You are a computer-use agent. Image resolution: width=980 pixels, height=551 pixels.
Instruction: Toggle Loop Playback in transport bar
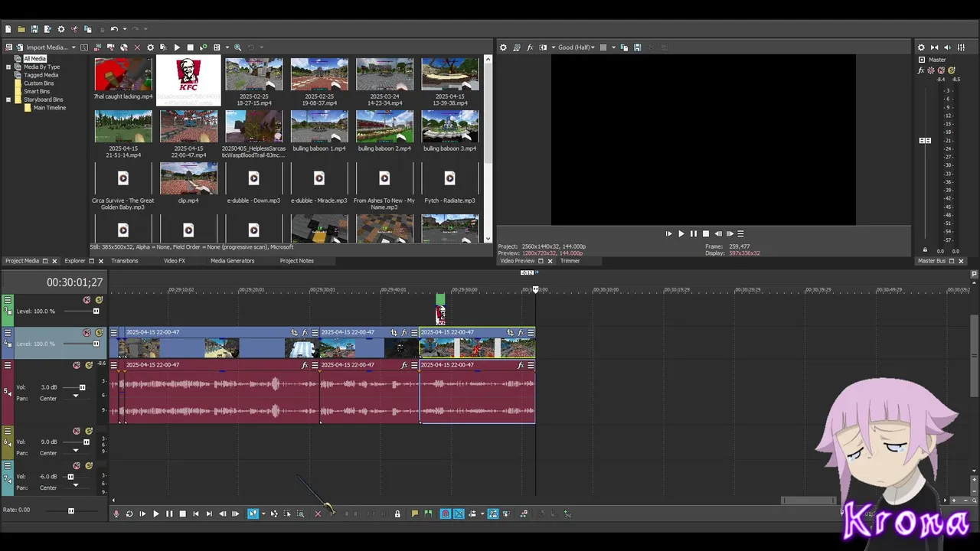[x=129, y=514]
